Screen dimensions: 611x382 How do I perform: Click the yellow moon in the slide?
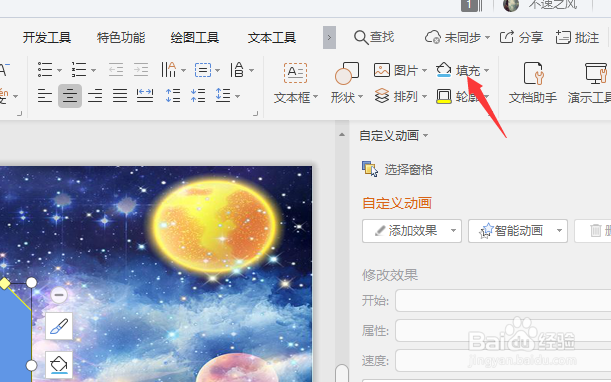(x=215, y=225)
